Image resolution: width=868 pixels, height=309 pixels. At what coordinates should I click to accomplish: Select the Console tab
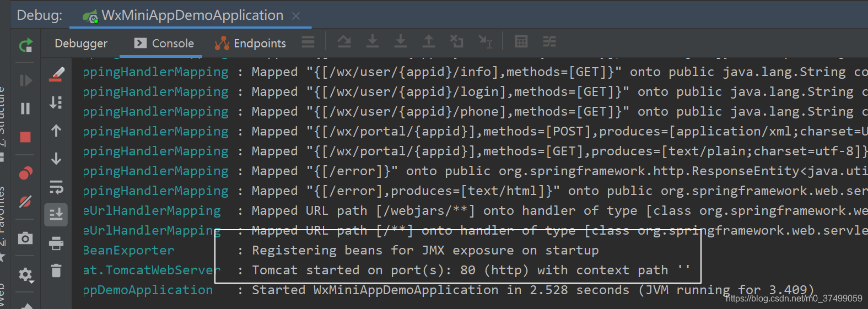(164, 44)
